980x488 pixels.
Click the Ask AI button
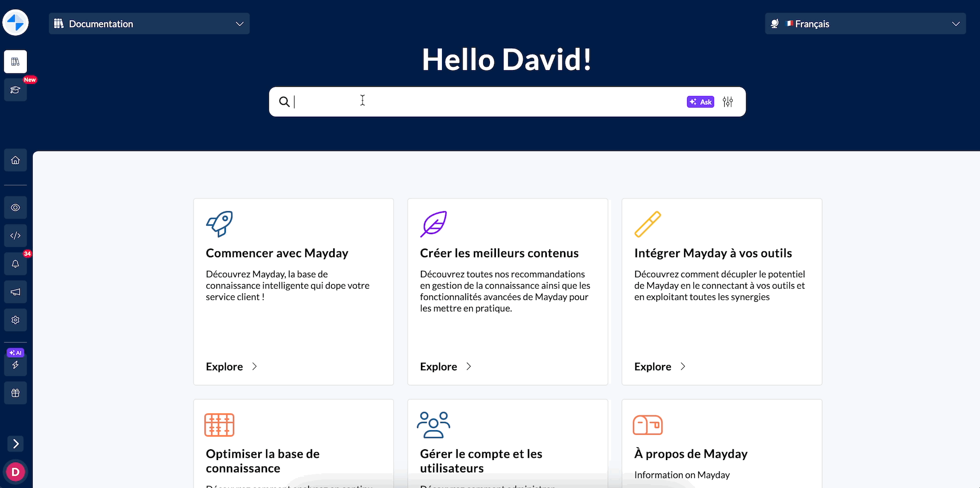[700, 102]
